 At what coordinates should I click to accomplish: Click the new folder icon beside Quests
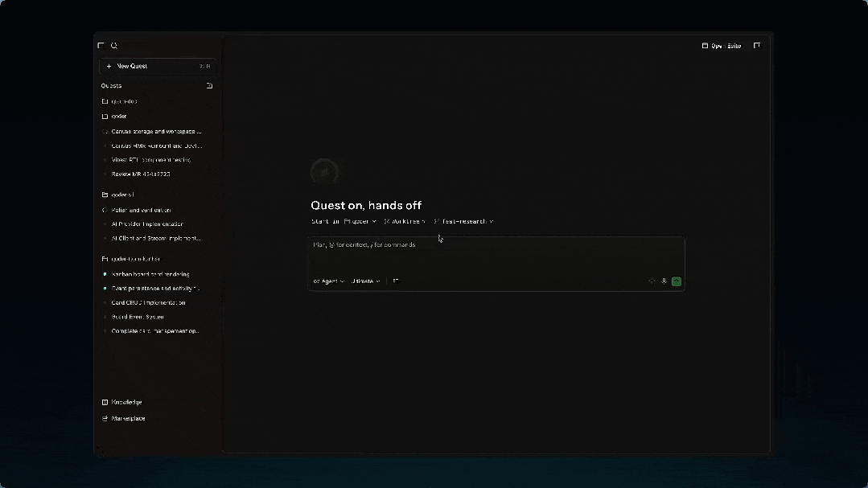[209, 86]
